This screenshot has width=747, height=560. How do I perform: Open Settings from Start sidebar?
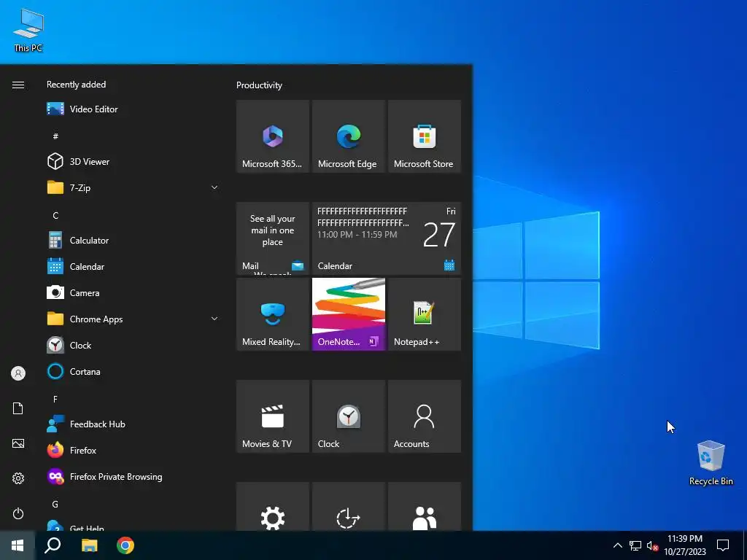pos(18,478)
